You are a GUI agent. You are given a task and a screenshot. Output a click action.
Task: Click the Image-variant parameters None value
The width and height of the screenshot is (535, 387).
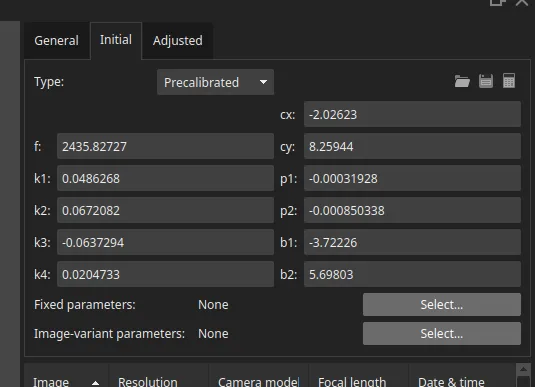[213, 334]
